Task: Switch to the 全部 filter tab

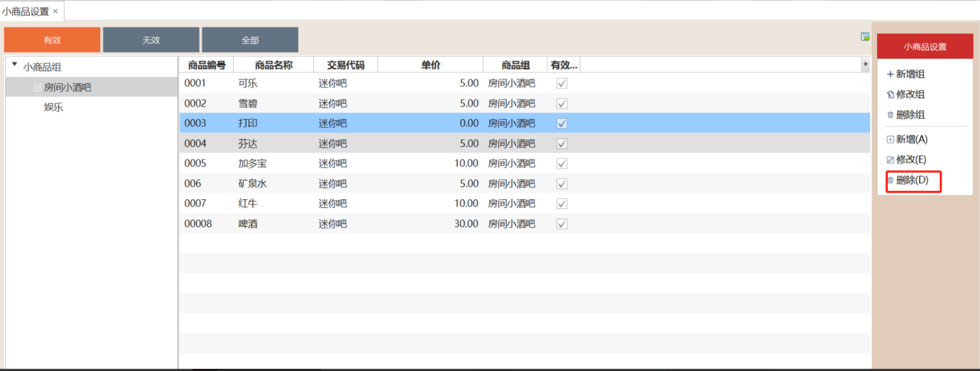Action: (250, 40)
